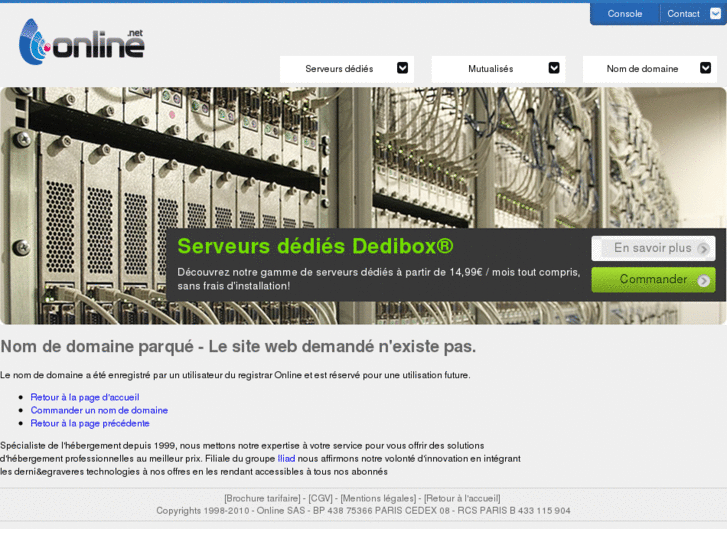727x545 pixels.
Task: Open the Contact menu item
Action: pos(683,14)
